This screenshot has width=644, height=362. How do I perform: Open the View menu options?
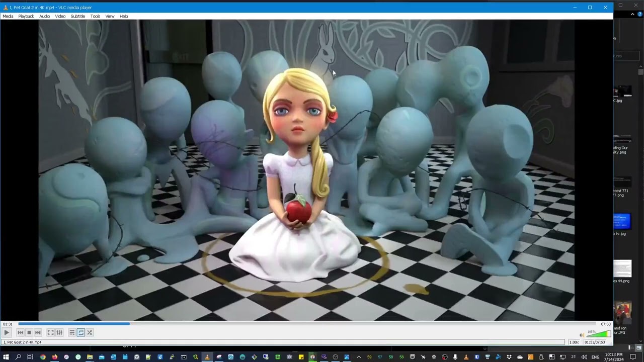pyautogui.click(x=110, y=16)
